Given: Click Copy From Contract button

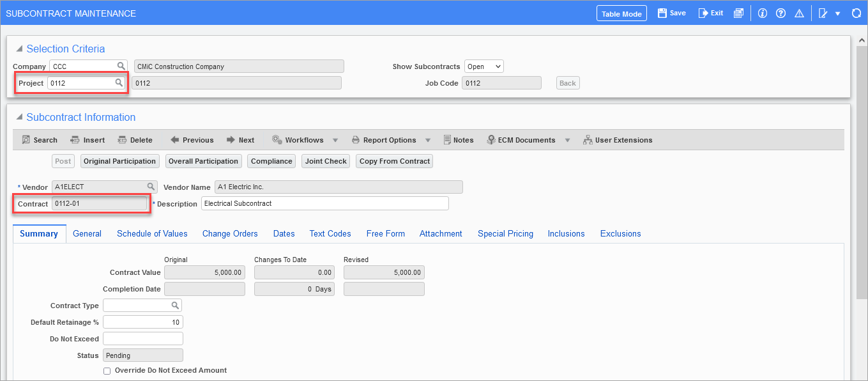Looking at the screenshot, I should [x=395, y=161].
